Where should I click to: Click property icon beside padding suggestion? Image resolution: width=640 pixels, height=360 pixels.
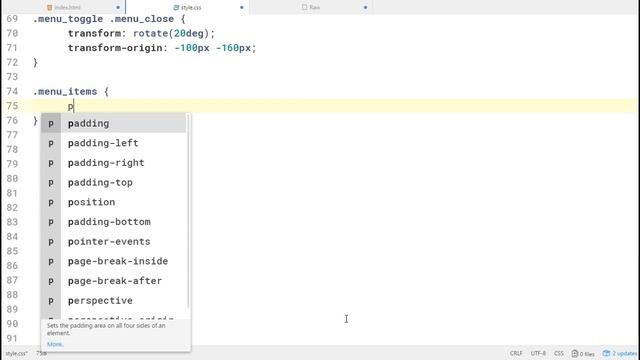51,124
